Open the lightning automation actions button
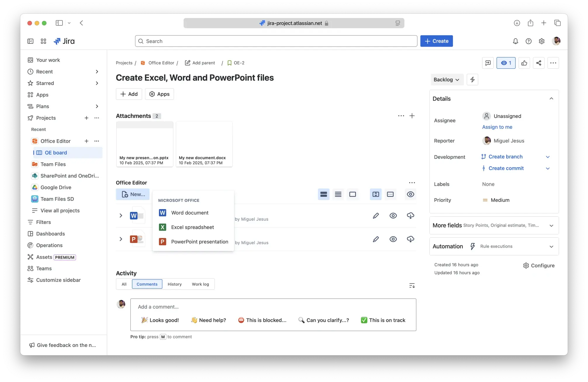 tap(472, 79)
